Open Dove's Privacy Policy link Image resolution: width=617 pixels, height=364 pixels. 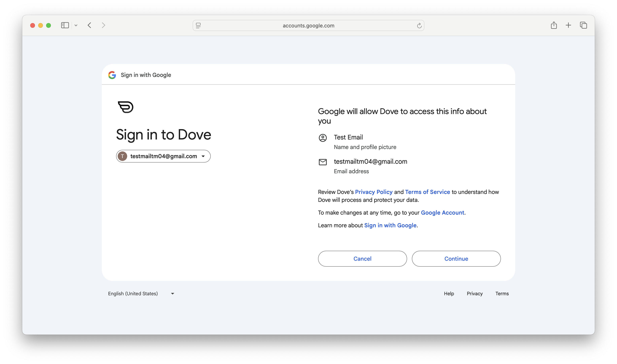pos(374,192)
